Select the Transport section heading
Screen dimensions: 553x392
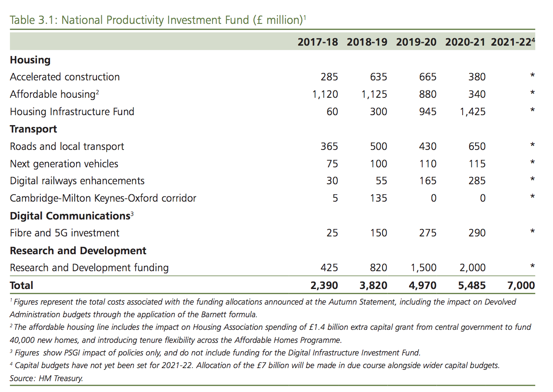[x=33, y=129]
